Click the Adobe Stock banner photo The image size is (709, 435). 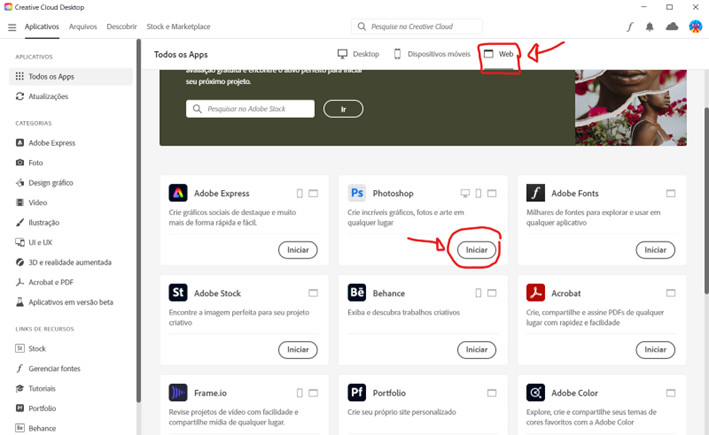[631, 108]
